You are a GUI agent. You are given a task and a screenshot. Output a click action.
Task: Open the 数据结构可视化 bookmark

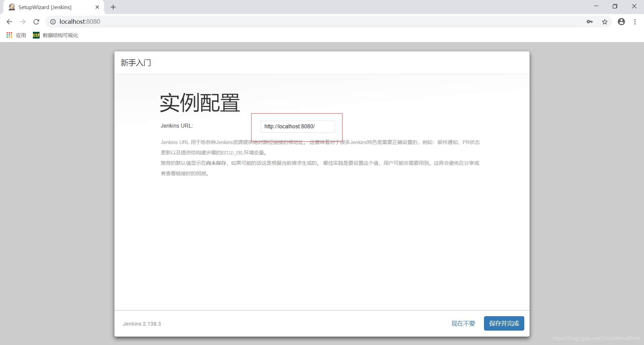coord(55,35)
